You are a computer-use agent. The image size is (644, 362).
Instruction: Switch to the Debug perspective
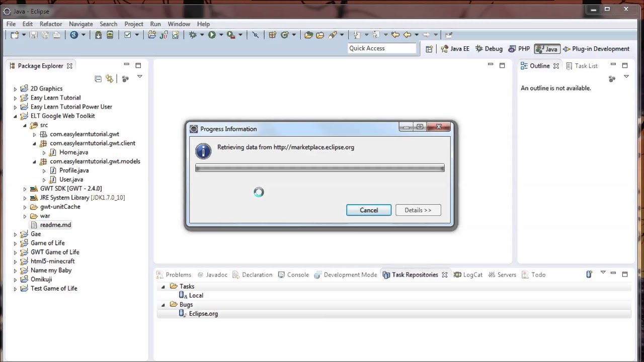pos(489,48)
